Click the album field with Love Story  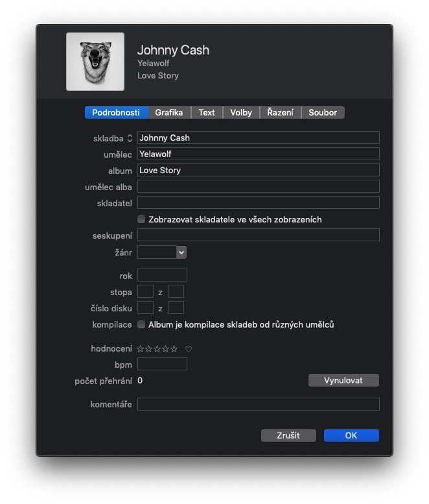coord(259,170)
